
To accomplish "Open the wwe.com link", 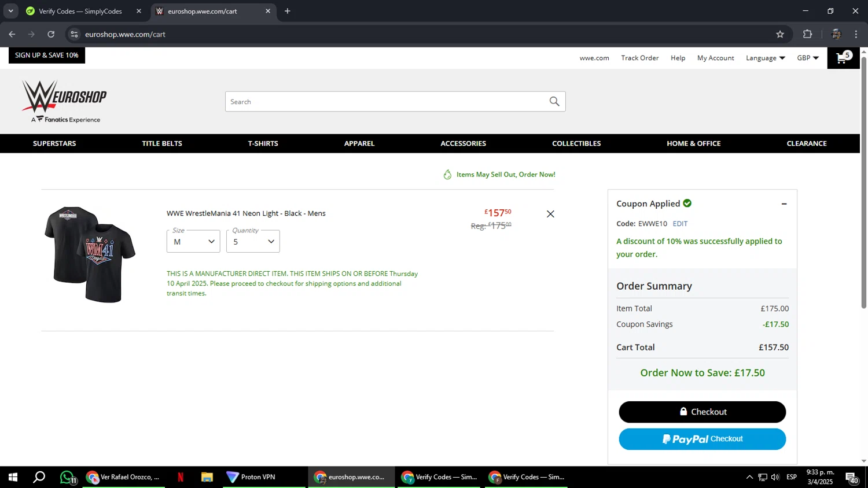I will (594, 58).
